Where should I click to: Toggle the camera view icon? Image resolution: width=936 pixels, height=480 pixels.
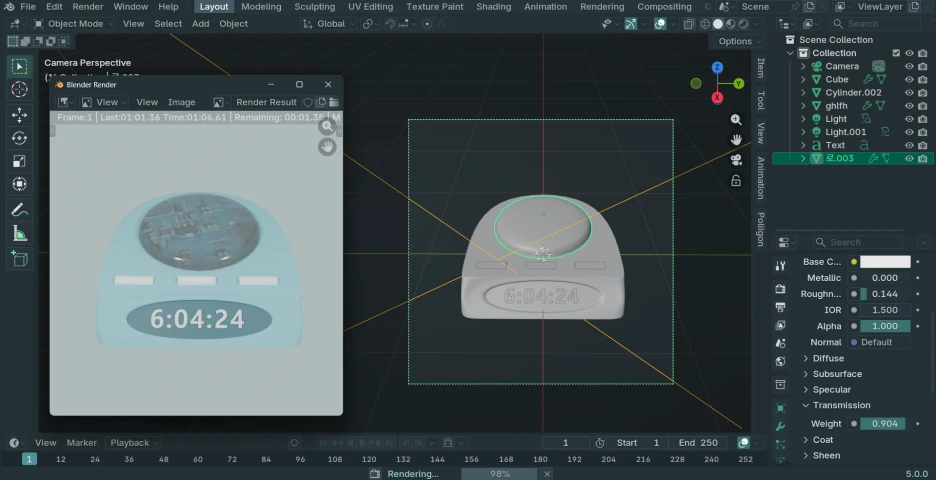pyautogui.click(x=736, y=160)
